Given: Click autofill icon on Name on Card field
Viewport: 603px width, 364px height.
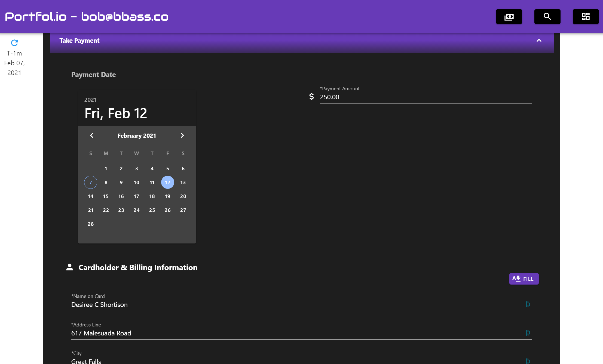Looking at the screenshot, I should (528, 304).
